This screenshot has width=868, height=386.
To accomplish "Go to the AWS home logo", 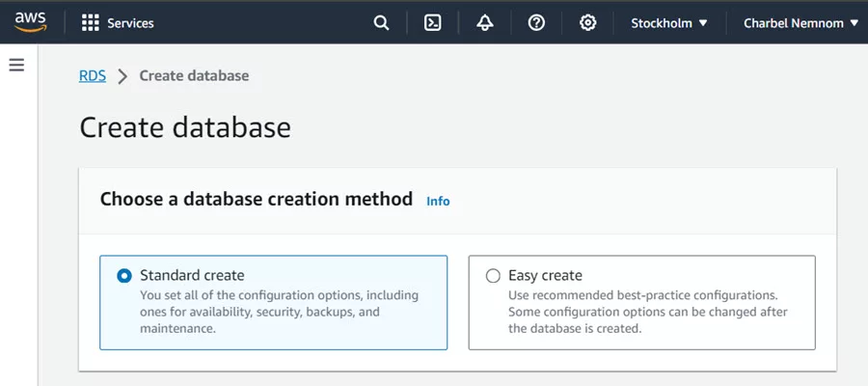I will pyautogui.click(x=31, y=23).
